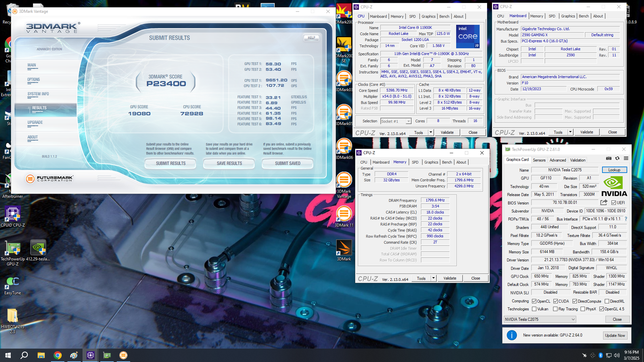Open File Explorer from the taskbar

click(41, 355)
